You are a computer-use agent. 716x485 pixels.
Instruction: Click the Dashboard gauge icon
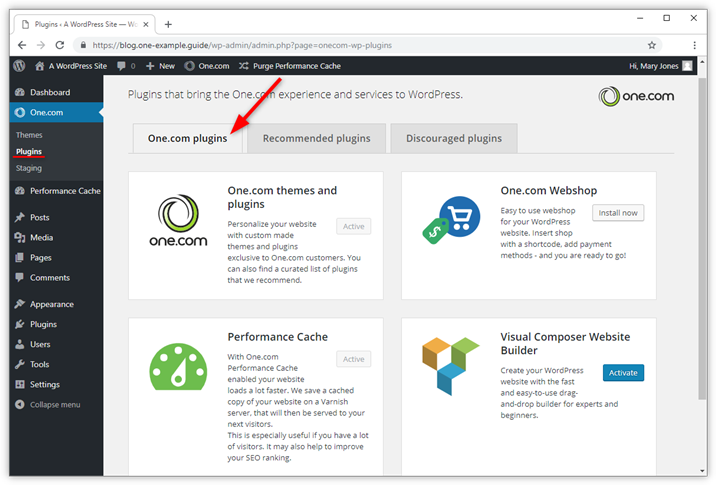(x=20, y=92)
